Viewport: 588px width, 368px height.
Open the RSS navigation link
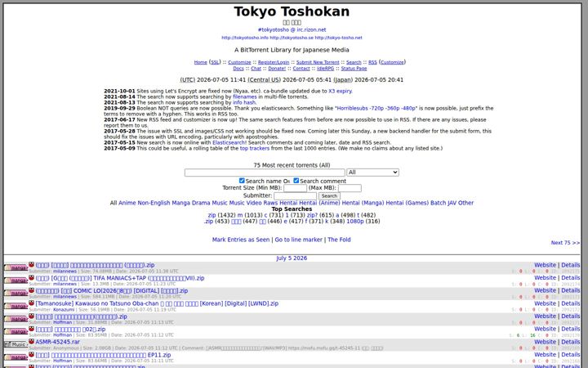point(372,62)
